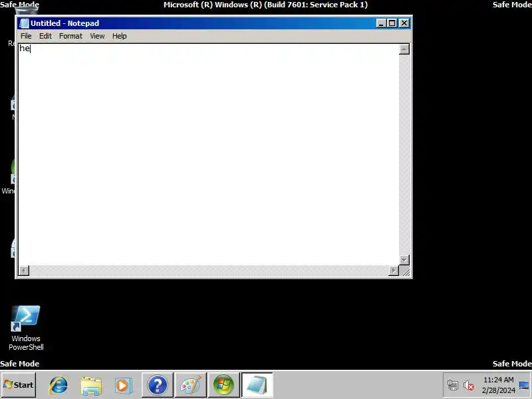532x399 pixels.
Task: Click the Notepad icon in the title bar
Action: pos(24,23)
